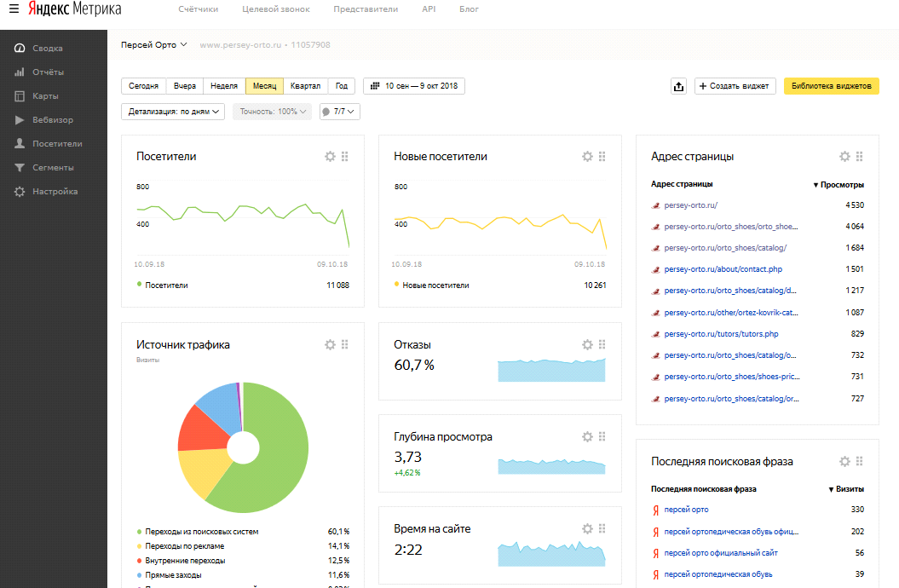Sort by Просмотры column
899x588 pixels.
[838, 185]
